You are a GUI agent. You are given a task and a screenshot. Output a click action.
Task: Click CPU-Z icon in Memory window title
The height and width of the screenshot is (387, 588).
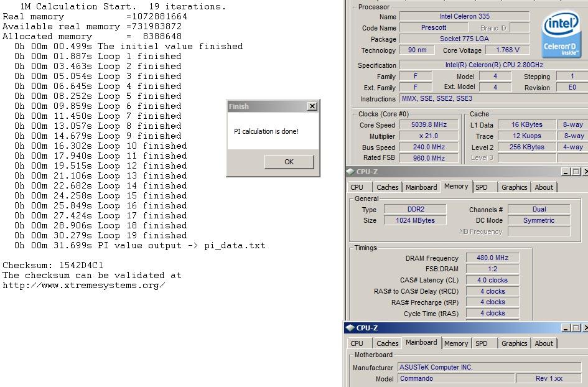350,172
